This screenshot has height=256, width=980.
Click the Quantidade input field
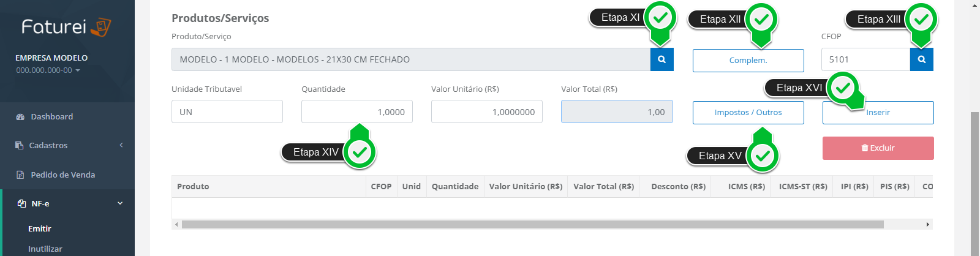pyautogui.click(x=357, y=111)
